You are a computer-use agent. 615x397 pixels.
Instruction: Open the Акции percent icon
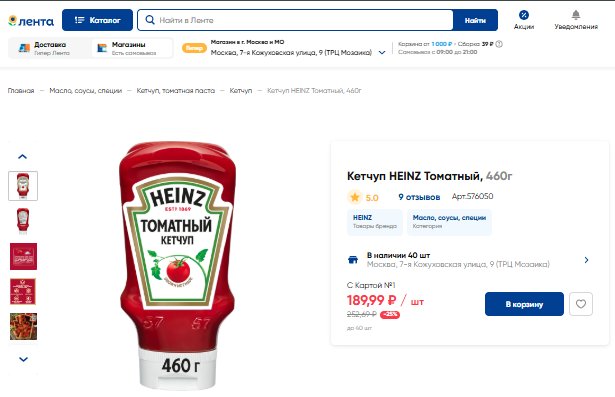(524, 15)
